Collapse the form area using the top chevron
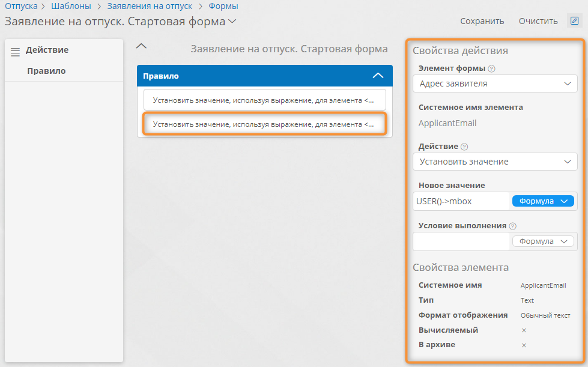 [x=141, y=46]
